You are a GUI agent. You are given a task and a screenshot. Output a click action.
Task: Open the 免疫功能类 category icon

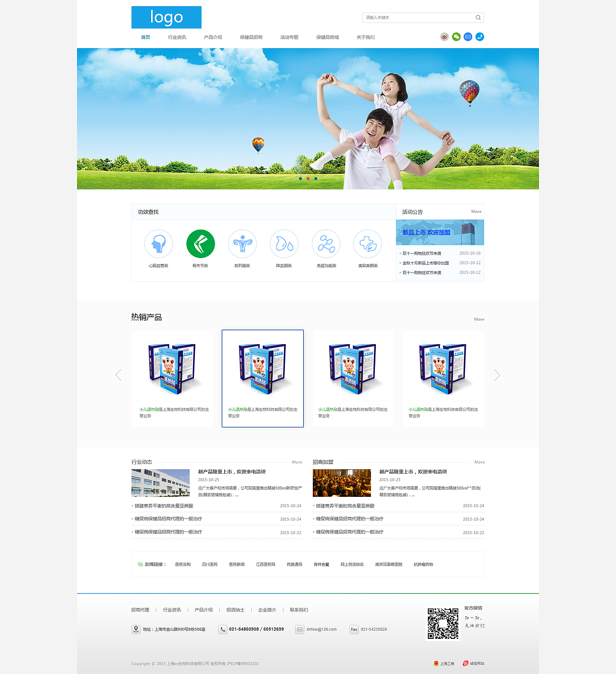point(326,243)
